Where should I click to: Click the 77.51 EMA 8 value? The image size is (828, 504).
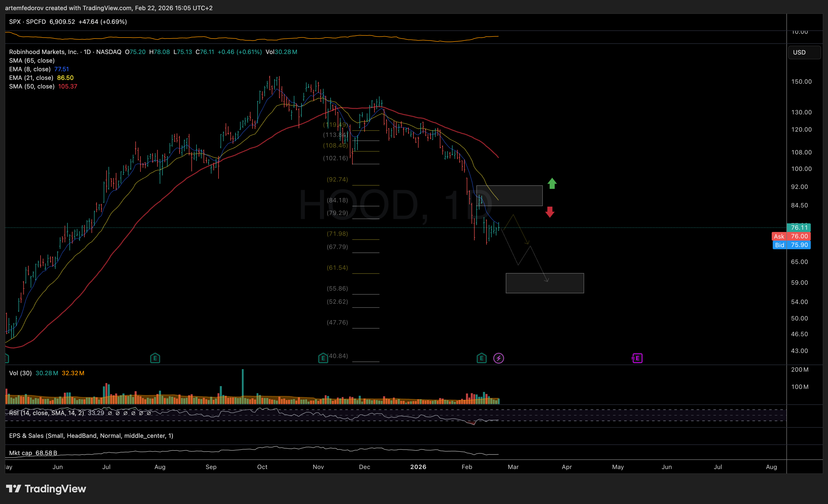coord(62,69)
